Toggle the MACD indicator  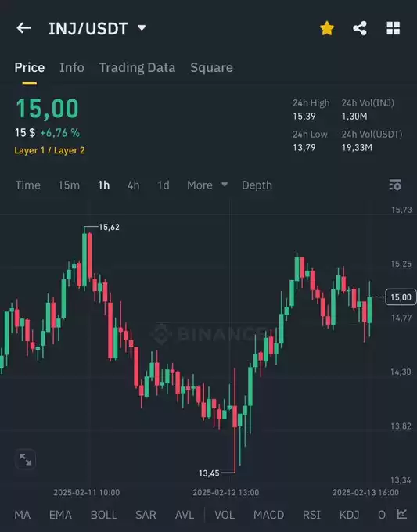(268, 515)
